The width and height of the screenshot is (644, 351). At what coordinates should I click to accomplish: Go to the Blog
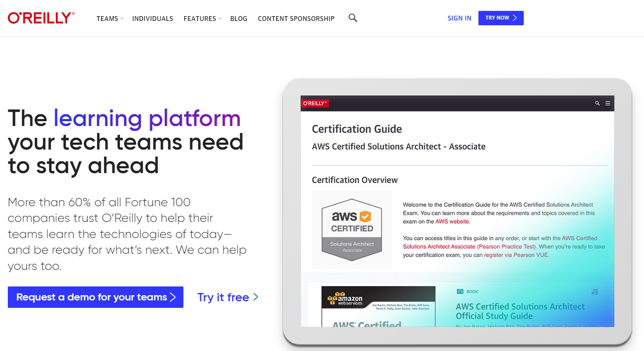click(x=239, y=19)
